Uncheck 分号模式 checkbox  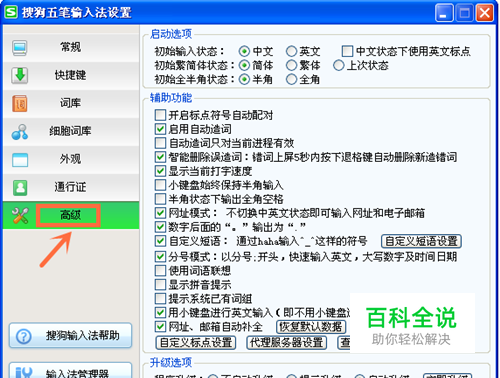[160, 257]
